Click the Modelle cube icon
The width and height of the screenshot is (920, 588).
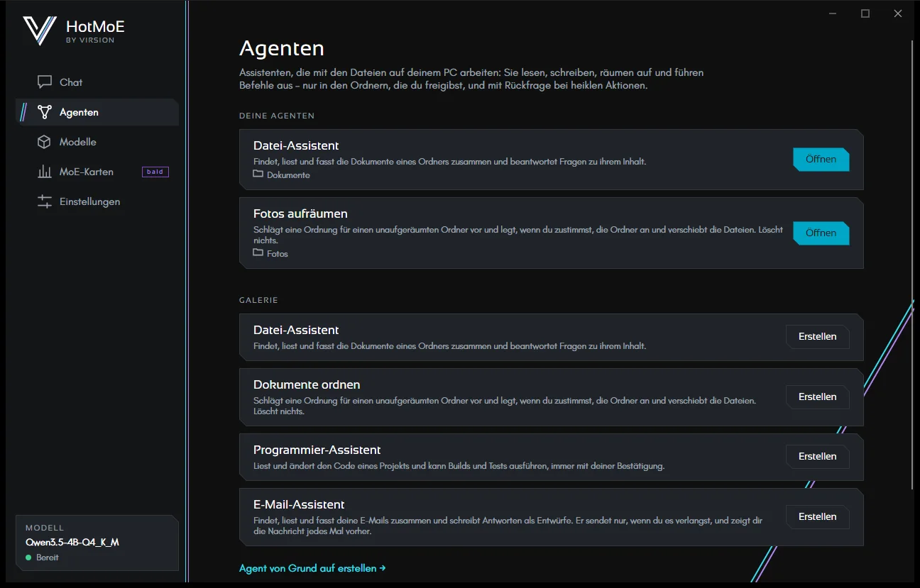(x=45, y=142)
